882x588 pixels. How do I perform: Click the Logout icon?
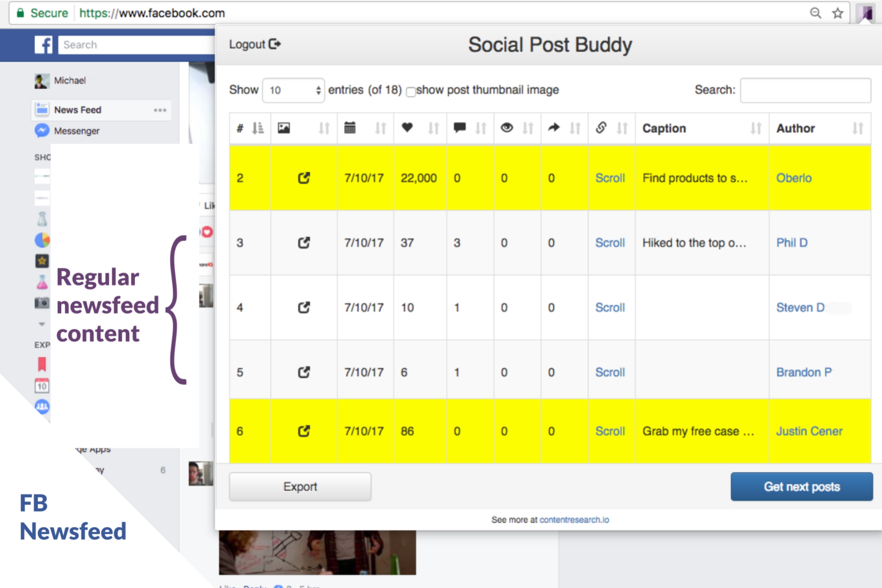[x=275, y=44]
